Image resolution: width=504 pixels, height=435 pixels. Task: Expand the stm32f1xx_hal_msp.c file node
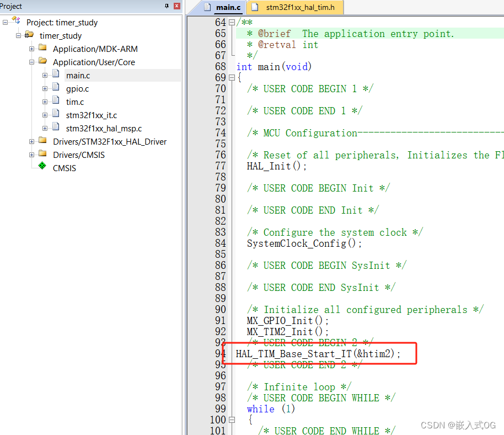[45, 128]
